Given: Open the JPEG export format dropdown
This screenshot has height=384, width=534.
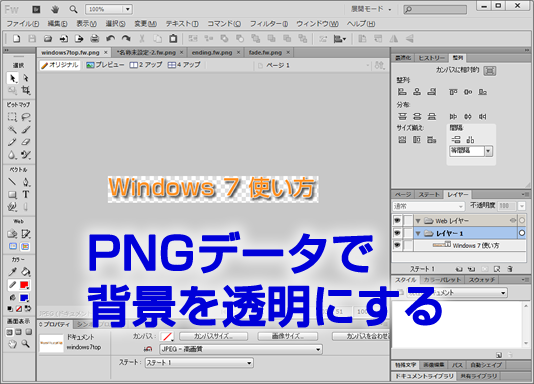Looking at the screenshot, I should coord(241,349).
